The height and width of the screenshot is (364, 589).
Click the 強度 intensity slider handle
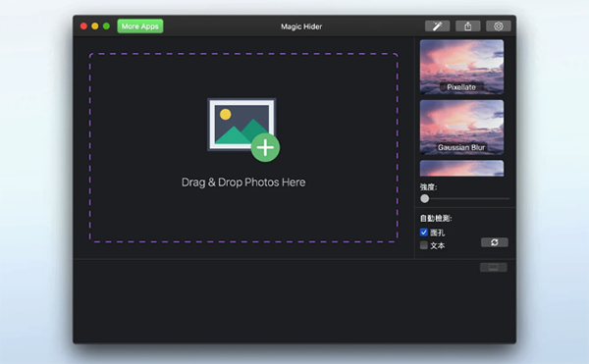pyautogui.click(x=424, y=198)
